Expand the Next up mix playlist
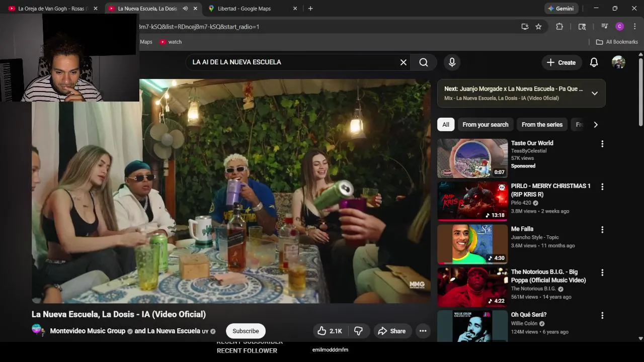Viewport: 644px width, 362px height. point(594,93)
